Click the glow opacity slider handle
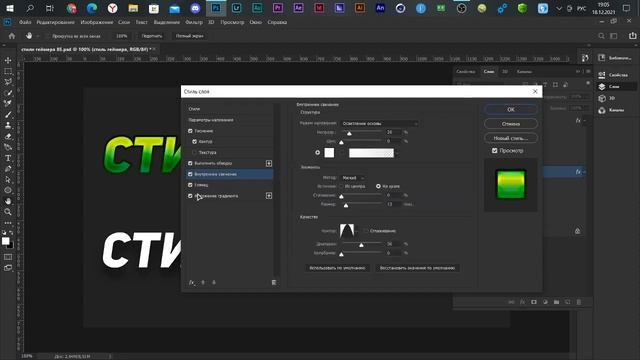The height and width of the screenshot is (360, 640). coord(349,133)
